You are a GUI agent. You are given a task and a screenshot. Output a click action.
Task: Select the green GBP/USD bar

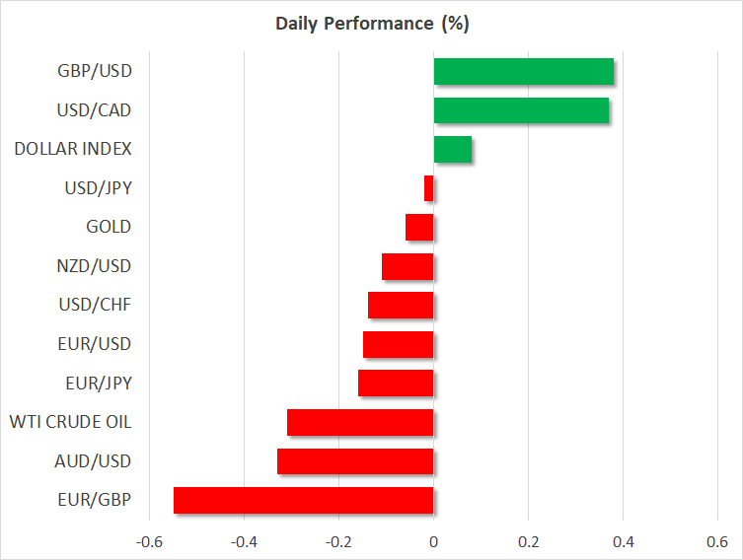coord(523,72)
